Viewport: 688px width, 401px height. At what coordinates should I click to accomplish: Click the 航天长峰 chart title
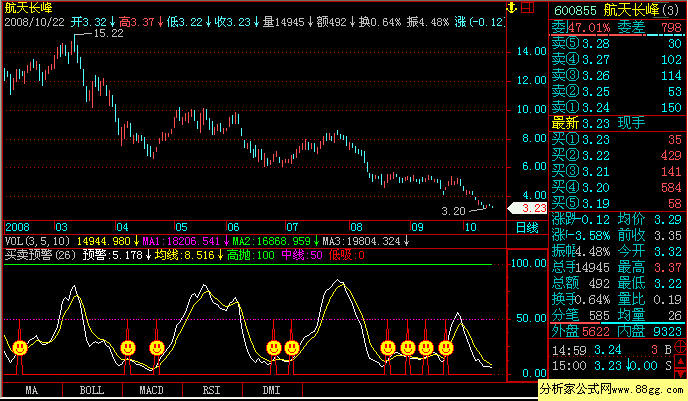point(29,7)
